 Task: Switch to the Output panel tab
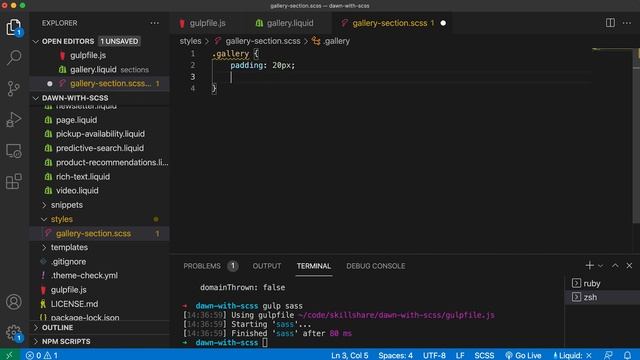coord(267,266)
